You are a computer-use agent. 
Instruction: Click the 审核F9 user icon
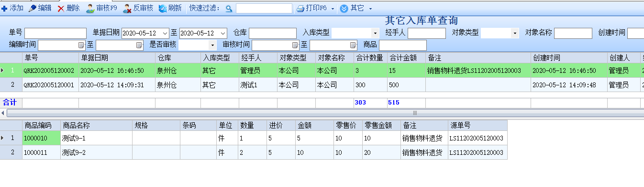point(90,8)
